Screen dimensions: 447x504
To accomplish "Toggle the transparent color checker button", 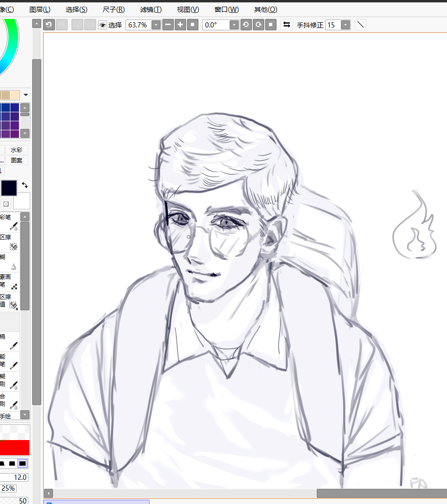I will (6, 204).
